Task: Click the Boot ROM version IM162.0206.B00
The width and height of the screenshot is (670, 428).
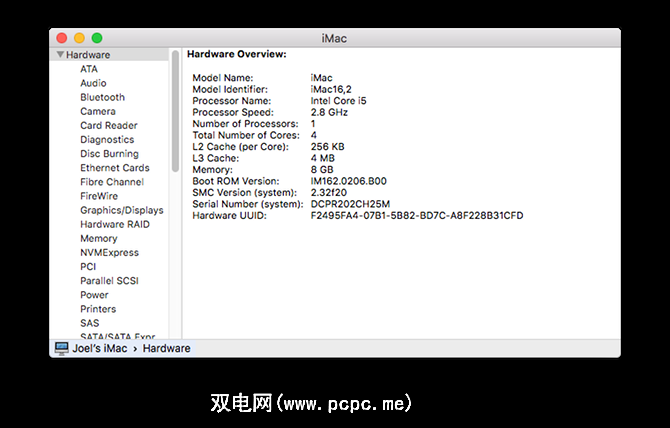Action: (x=348, y=181)
